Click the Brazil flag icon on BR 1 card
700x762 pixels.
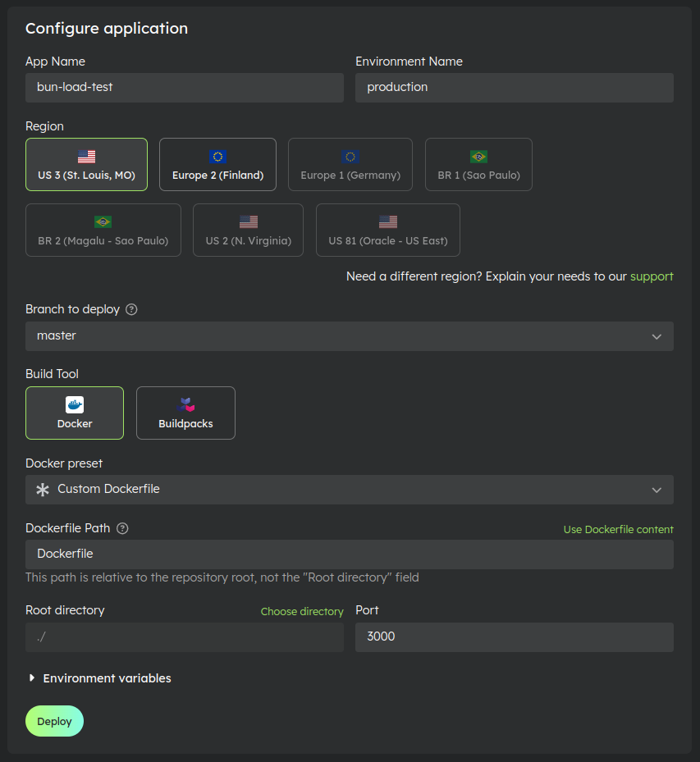coord(478,156)
